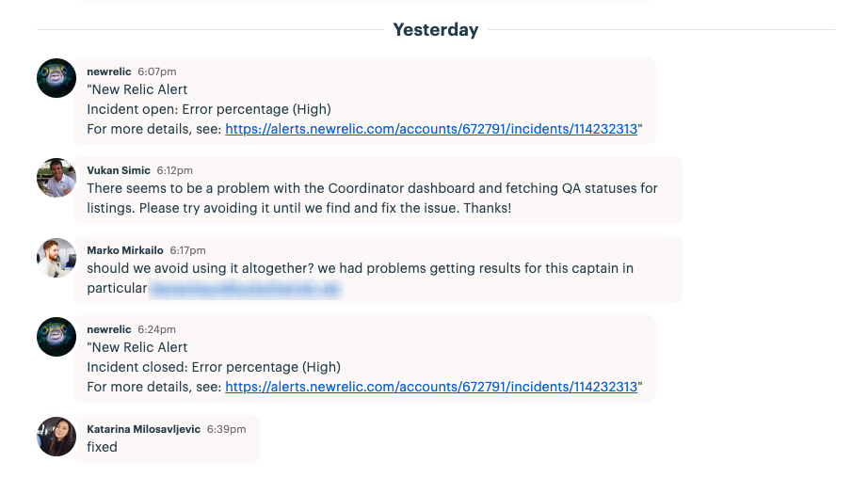Viewport: 868px width, 478px height.
Task: Click the newrelic sender name at 6:24pm
Action: pos(109,329)
